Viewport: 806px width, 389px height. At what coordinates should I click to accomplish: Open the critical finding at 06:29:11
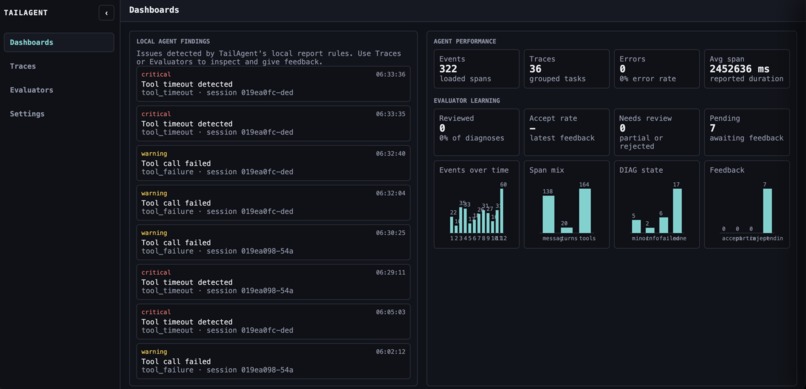[x=273, y=282]
